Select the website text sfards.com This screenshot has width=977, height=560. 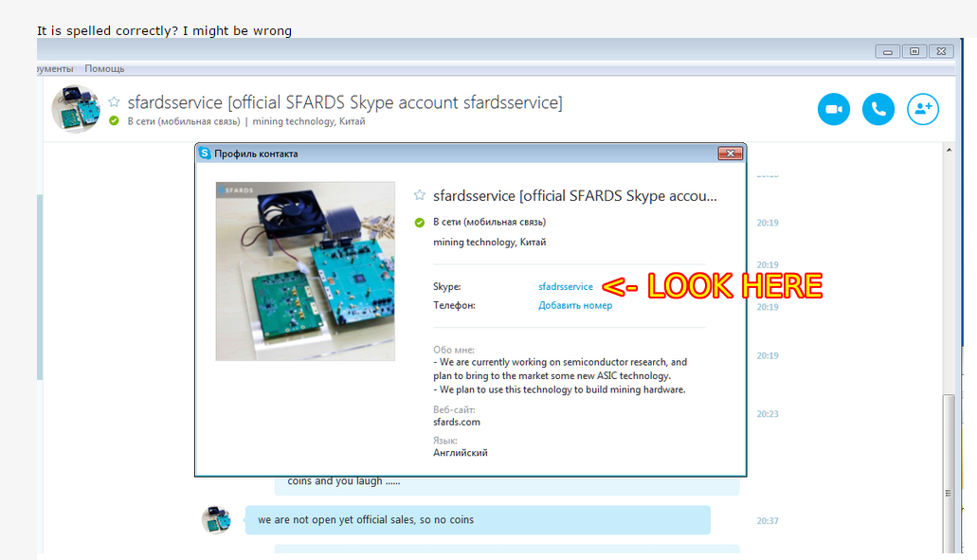457,422
